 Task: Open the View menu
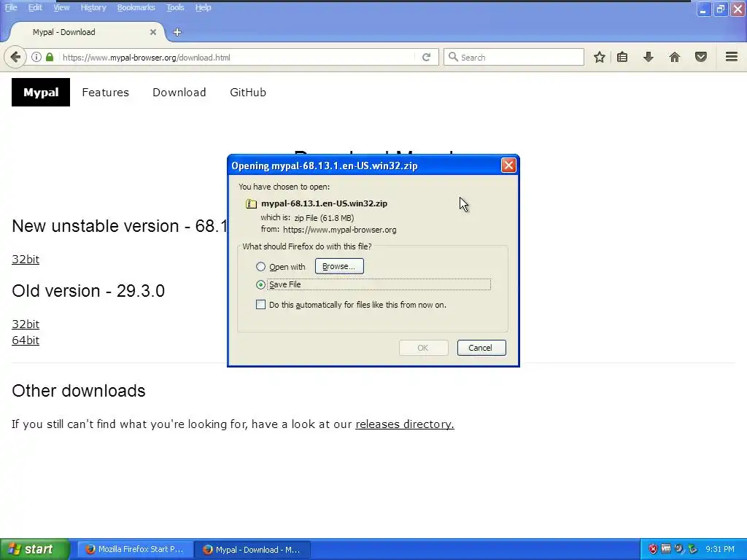pyautogui.click(x=61, y=7)
